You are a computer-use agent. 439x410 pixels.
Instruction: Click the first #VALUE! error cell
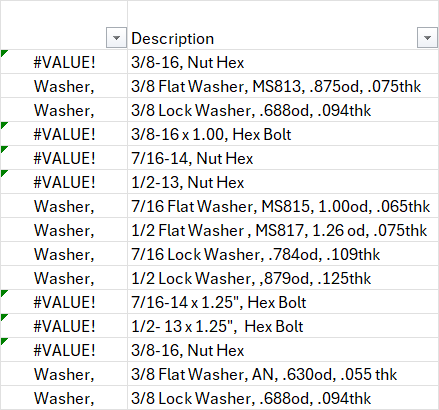click(64, 62)
